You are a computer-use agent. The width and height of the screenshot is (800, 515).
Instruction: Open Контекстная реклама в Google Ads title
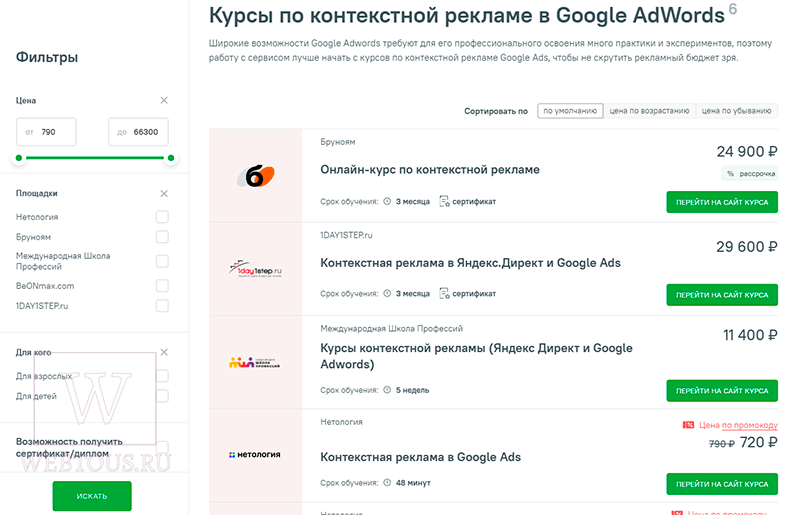pos(420,457)
